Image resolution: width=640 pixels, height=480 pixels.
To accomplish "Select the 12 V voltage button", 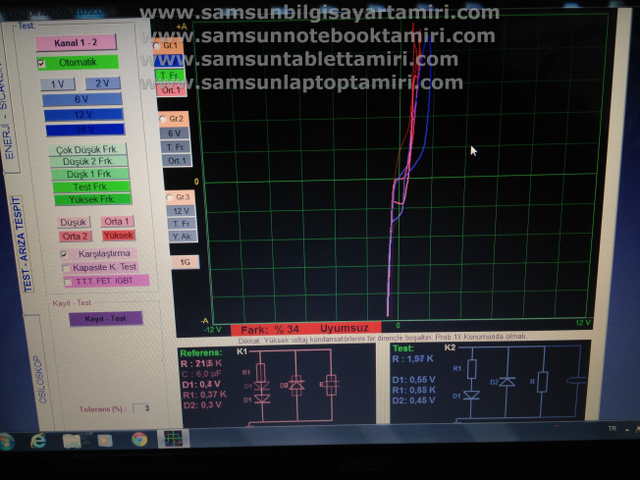I will coord(83,115).
